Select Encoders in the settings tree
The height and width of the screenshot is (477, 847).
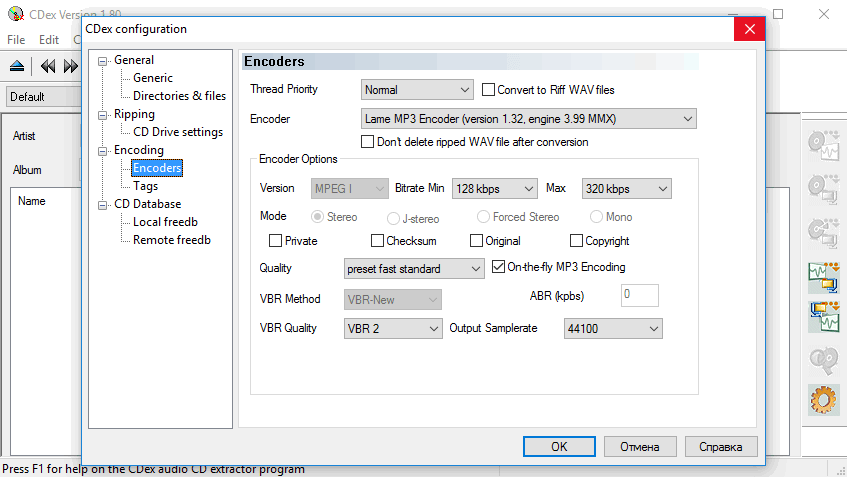pos(157,168)
